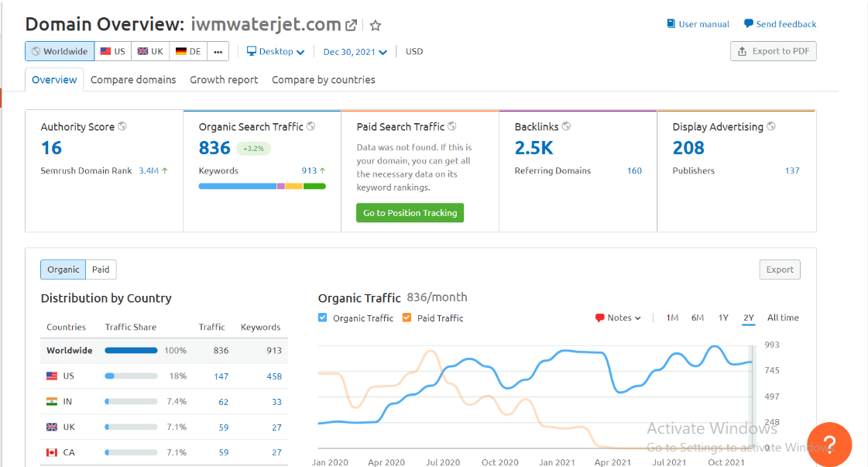The image size is (868, 467).
Task: Select the US database button
Action: 113,52
